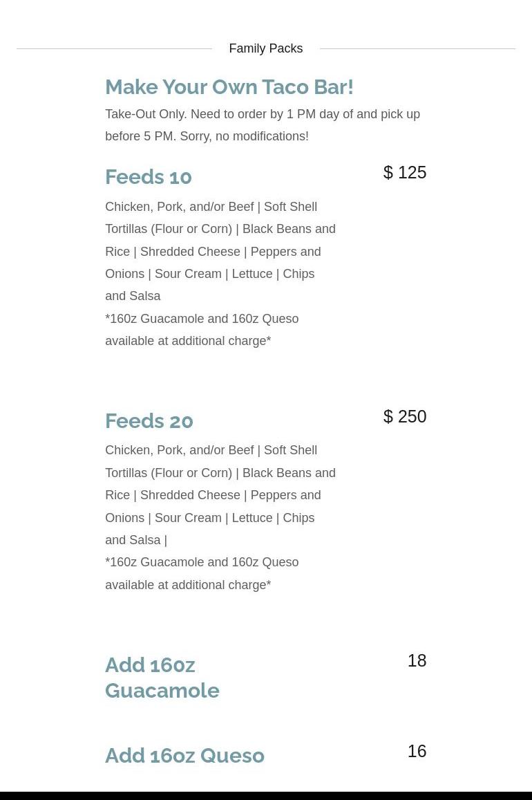Click the 16 price for queso
The width and height of the screenshot is (532, 800).
pyautogui.click(x=417, y=752)
